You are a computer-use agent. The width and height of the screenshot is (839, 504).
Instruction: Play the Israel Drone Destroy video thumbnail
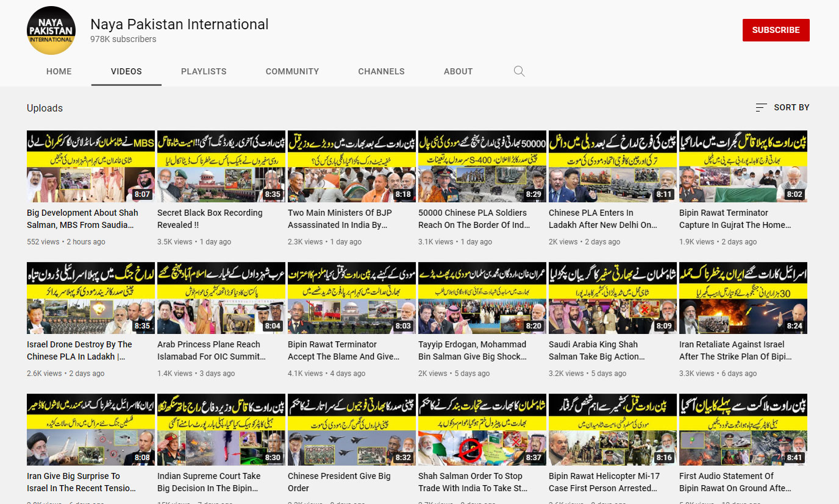pos(91,298)
